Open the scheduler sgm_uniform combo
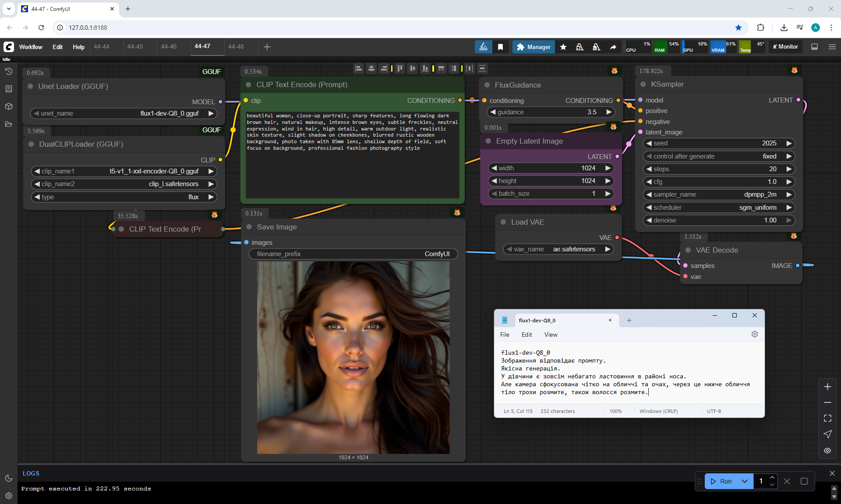Viewport: 841px width, 504px height. coord(718,208)
